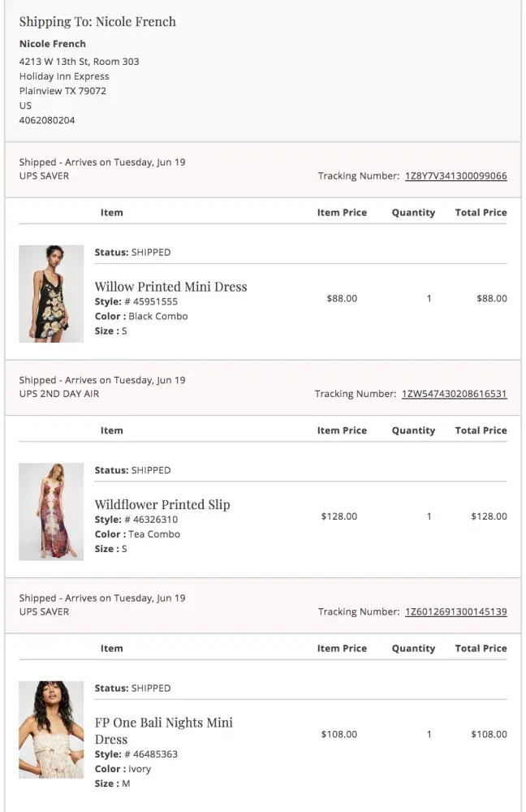Screen dimensions: 526x812
Task: Click the $128.00 item price
Action: tap(338, 516)
